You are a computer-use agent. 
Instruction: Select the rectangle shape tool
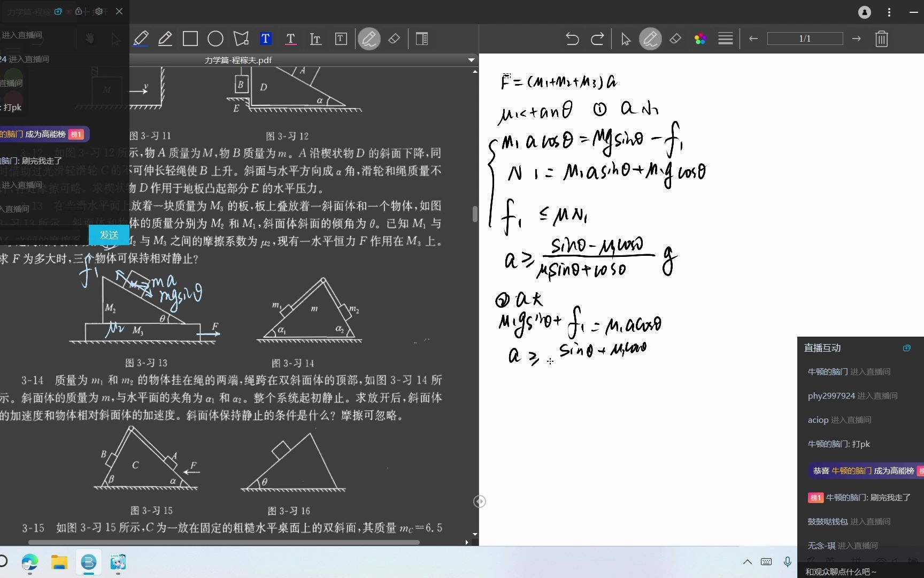point(190,39)
